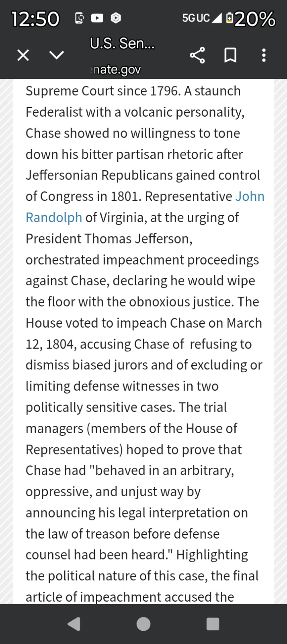Tap the share icon in the toolbar
Screen dimensions: 287x644
click(197, 55)
